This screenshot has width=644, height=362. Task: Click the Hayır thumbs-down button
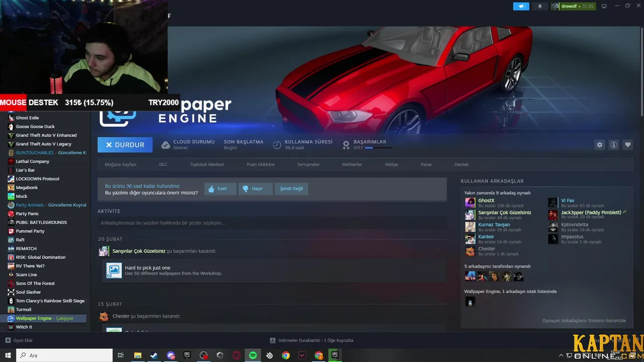pyautogui.click(x=255, y=189)
